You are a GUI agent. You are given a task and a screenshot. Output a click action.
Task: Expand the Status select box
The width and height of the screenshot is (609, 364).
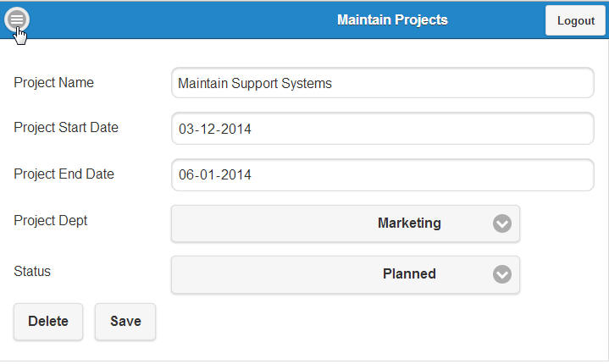pos(345,274)
